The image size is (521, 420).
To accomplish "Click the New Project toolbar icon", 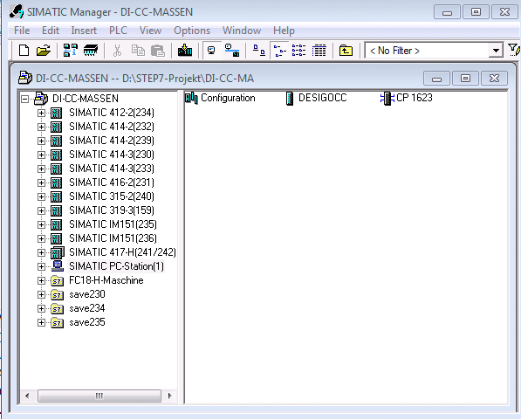I will 24,51.
